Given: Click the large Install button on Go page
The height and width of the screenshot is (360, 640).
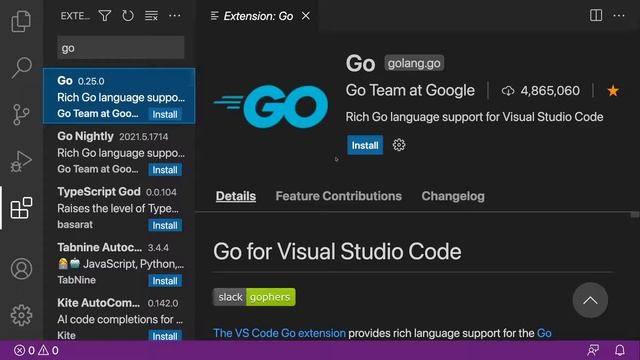Looking at the screenshot, I should [x=365, y=145].
